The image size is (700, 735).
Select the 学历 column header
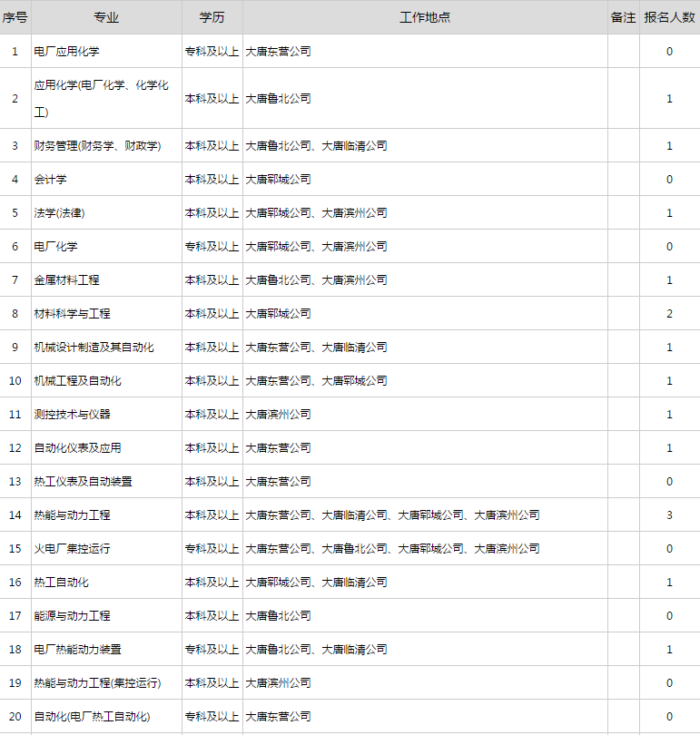click(x=212, y=17)
